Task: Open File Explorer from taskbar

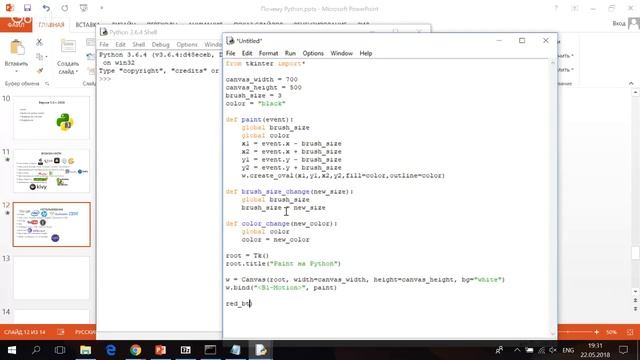Action: pos(85,350)
